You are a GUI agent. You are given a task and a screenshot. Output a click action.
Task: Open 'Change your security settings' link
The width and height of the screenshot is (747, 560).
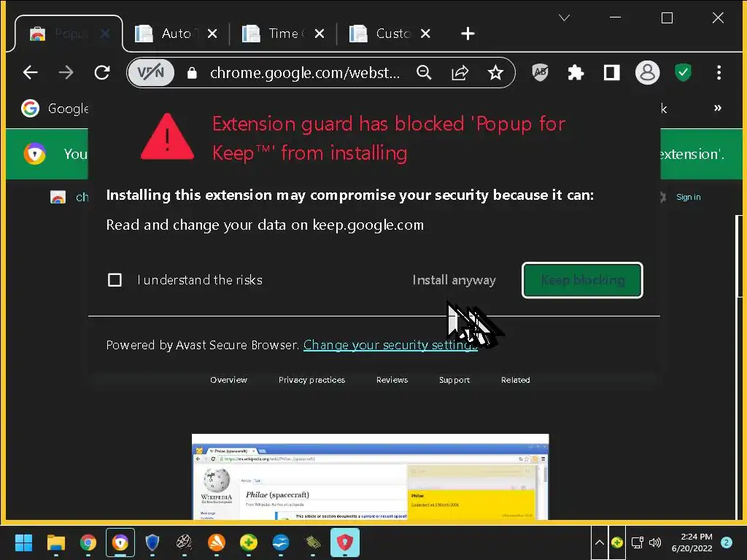pyautogui.click(x=390, y=345)
